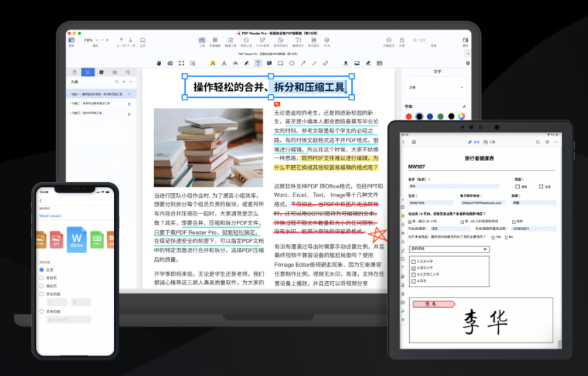Image resolution: width=588 pixels, height=376 pixels.
Task: Tap the 李华 signature field on tablet
Action: pos(481,320)
